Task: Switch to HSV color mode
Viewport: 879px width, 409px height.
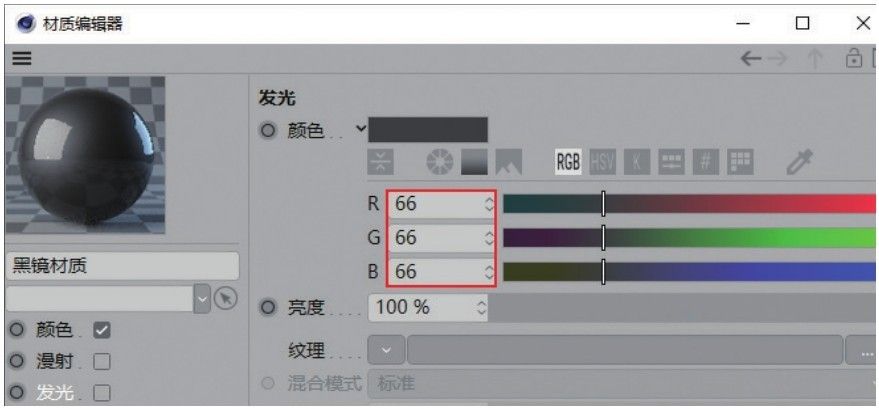Action: (x=603, y=162)
